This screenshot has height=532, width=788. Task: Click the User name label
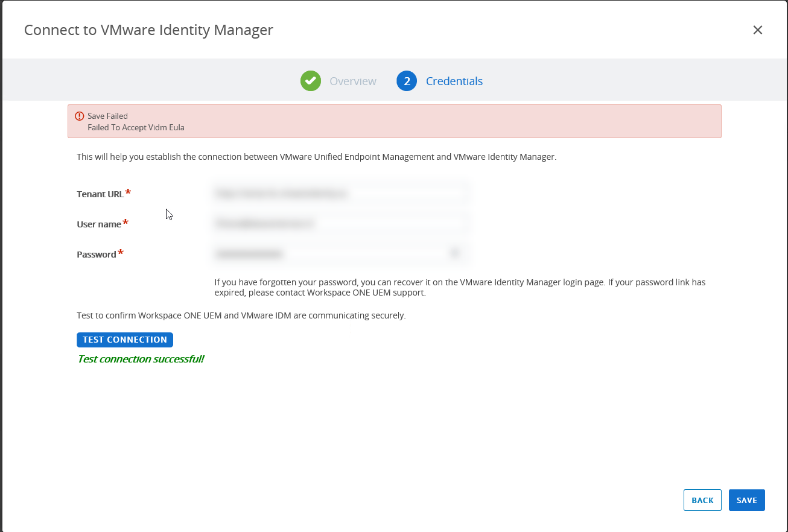(99, 224)
